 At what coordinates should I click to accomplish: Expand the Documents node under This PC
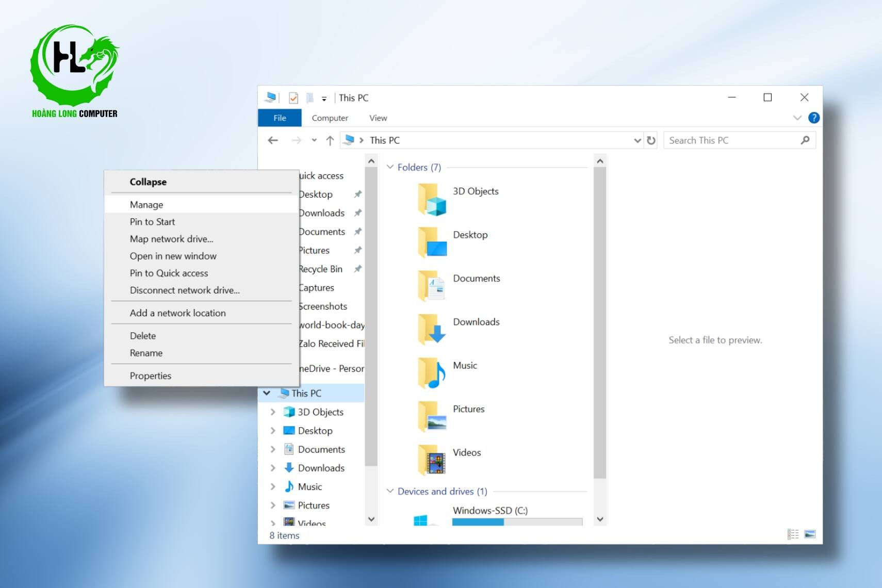coord(273,449)
